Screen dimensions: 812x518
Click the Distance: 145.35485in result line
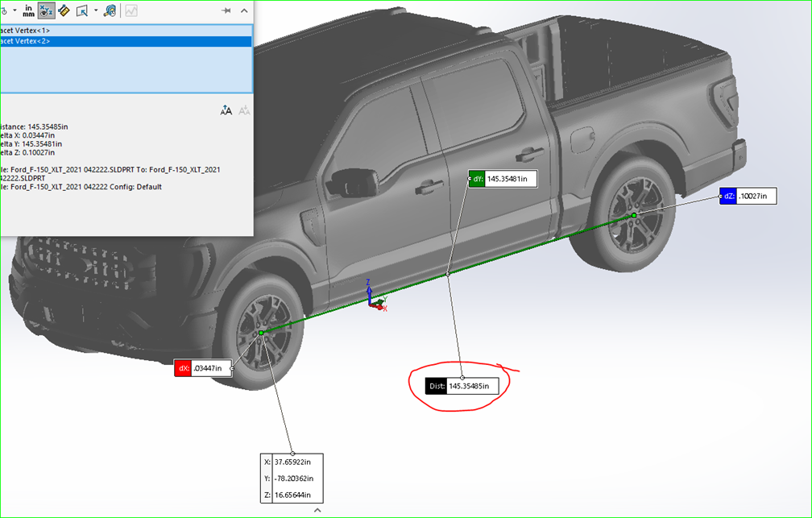click(34, 126)
